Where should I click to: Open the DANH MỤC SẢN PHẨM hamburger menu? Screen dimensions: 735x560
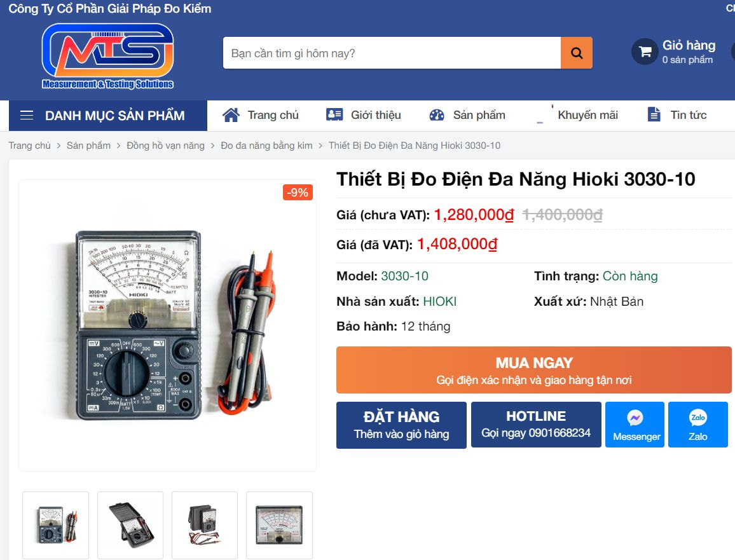click(x=27, y=115)
